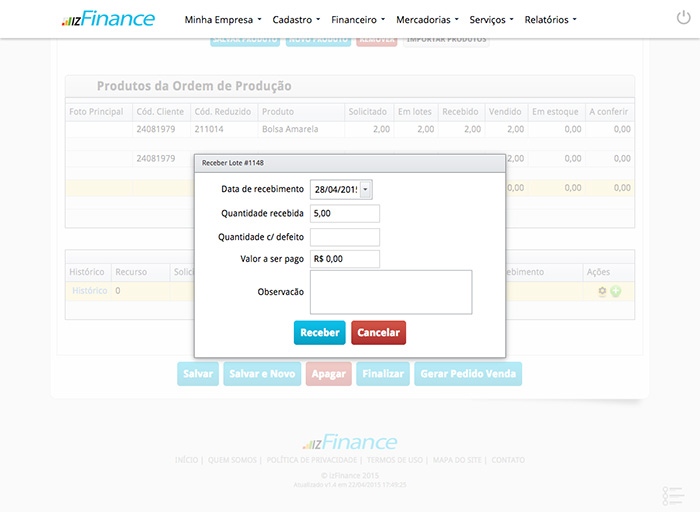Click the gear settings icon in Ações
This screenshot has width=700, height=512.
click(x=602, y=291)
